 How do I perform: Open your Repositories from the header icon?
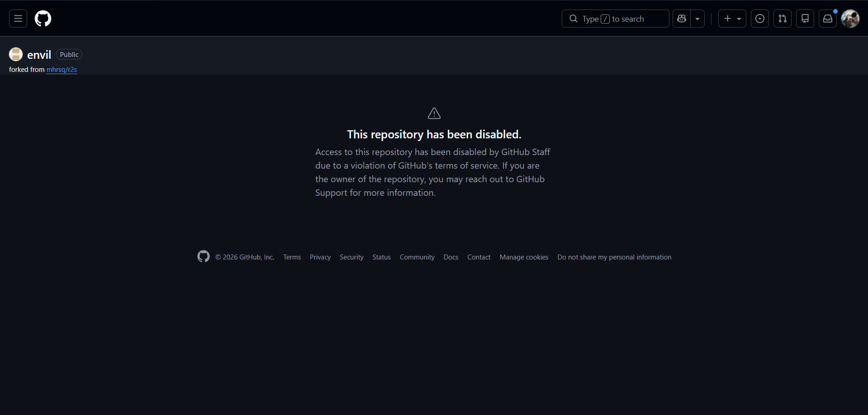coord(805,19)
